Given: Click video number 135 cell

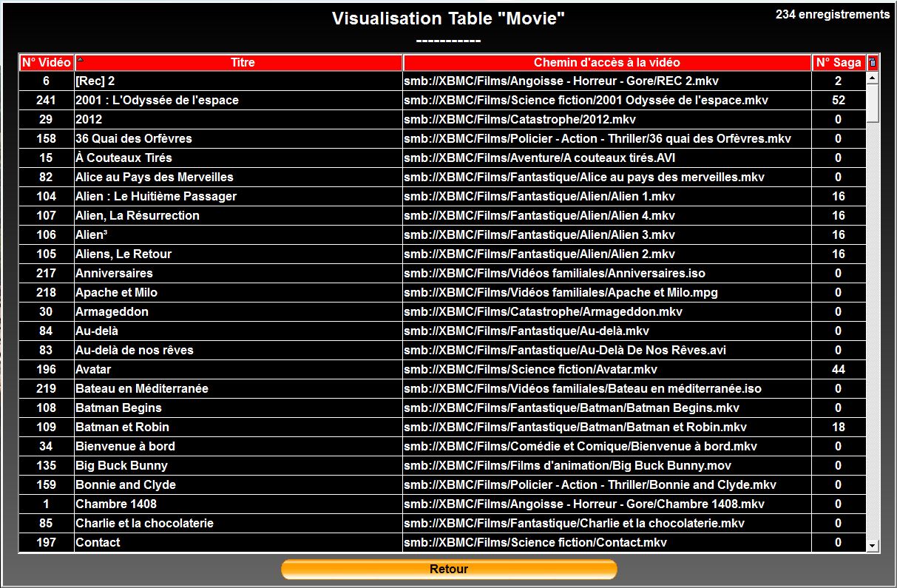Looking at the screenshot, I should pyautogui.click(x=46, y=465).
